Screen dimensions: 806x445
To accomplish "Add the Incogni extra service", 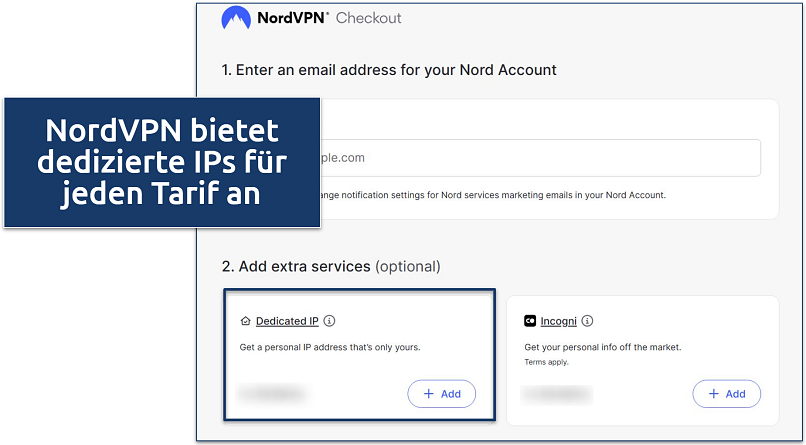I will click(x=726, y=394).
